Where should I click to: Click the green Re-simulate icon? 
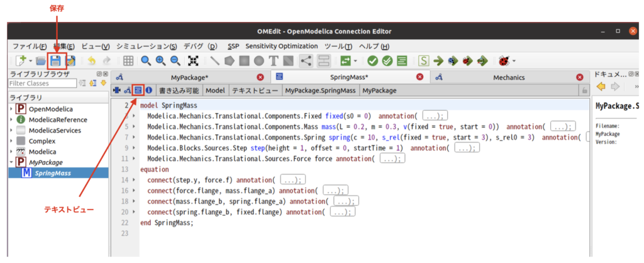point(345,61)
